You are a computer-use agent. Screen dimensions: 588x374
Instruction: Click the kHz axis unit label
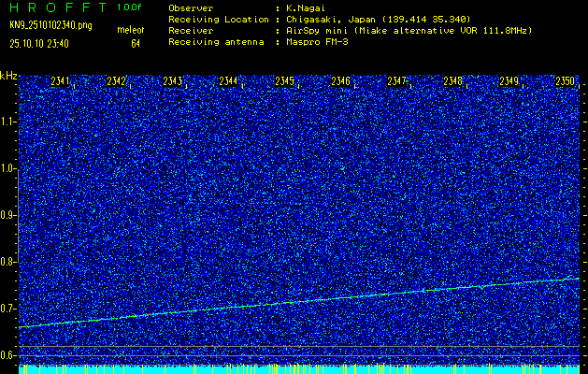click(x=8, y=75)
